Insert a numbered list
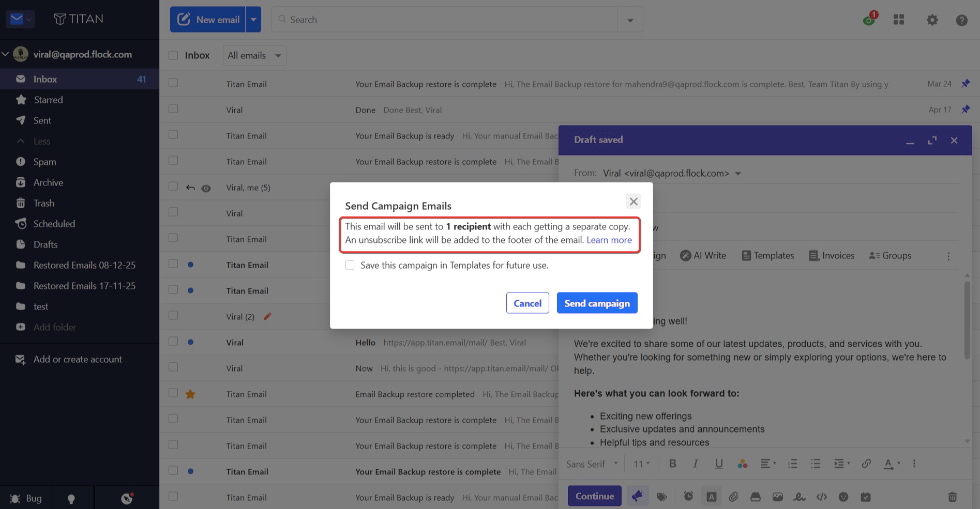 (792, 464)
